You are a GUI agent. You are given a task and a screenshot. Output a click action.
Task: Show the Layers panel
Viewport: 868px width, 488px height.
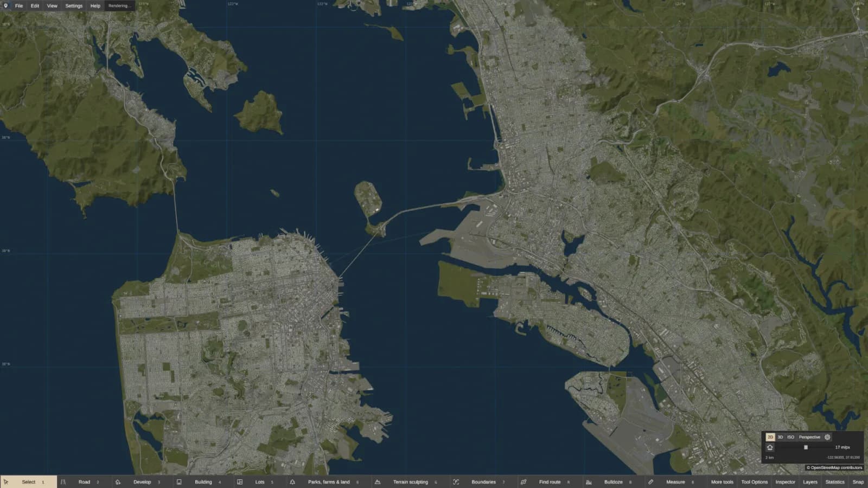(x=810, y=482)
